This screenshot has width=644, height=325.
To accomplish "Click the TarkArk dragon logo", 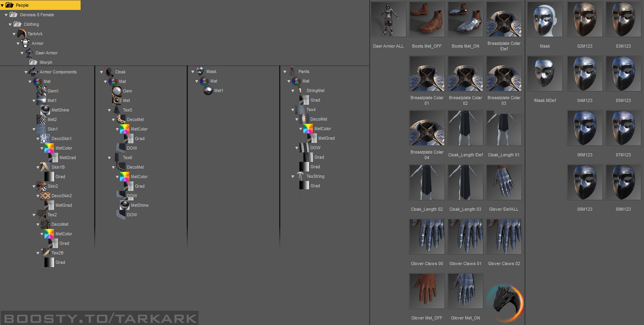I will [x=504, y=303].
